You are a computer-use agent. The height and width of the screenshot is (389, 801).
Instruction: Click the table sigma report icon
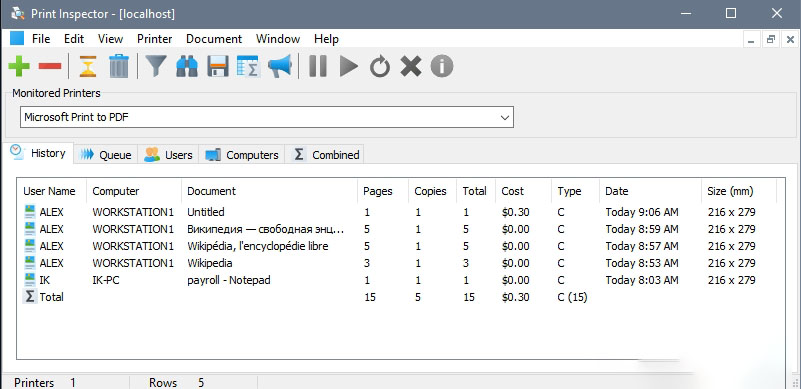pos(249,66)
